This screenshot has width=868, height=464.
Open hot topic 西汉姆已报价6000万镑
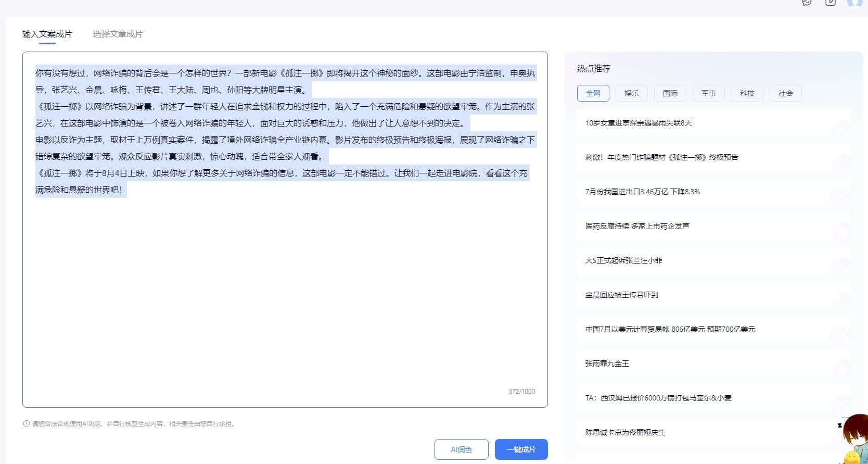(x=714, y=398)
